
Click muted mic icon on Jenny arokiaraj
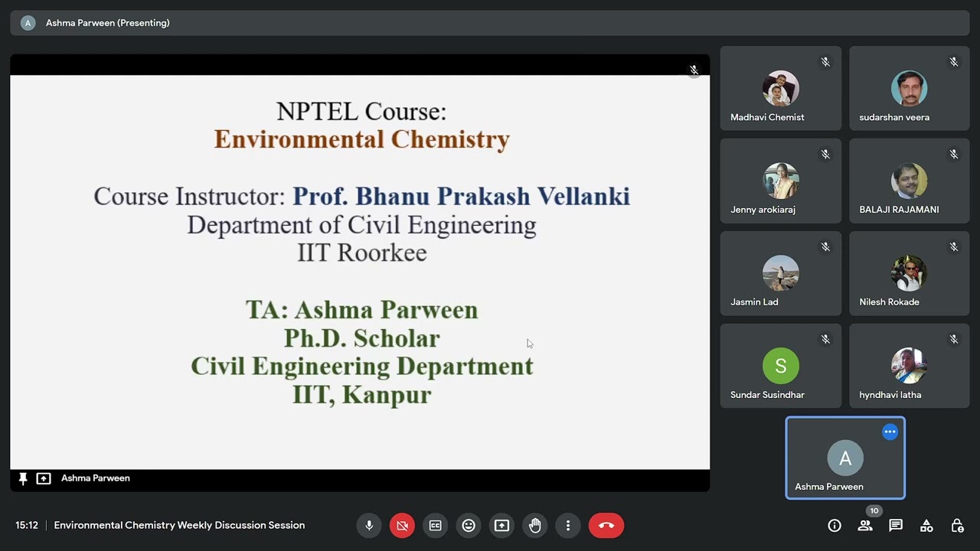pyautogui.click(x=825, y=155)
